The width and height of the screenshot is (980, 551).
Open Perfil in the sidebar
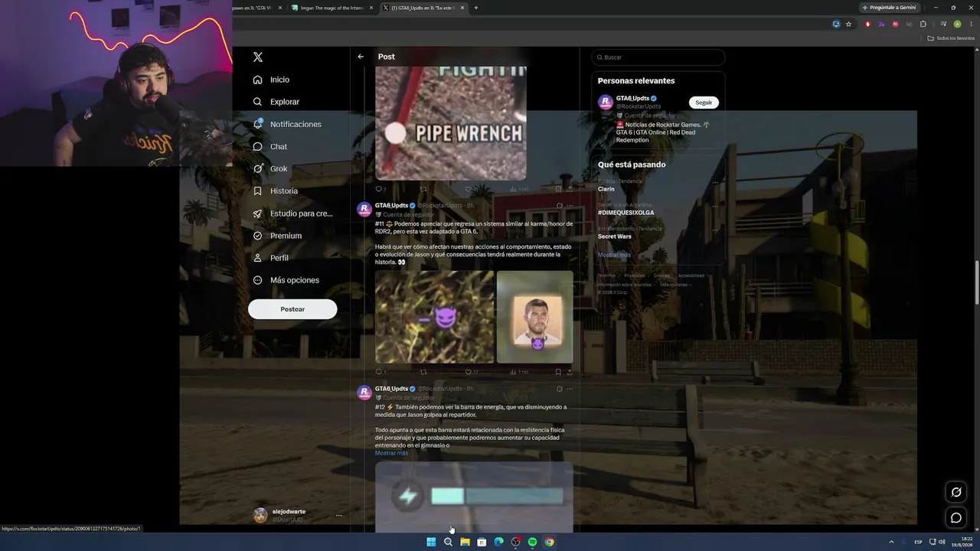pos(271,258)
